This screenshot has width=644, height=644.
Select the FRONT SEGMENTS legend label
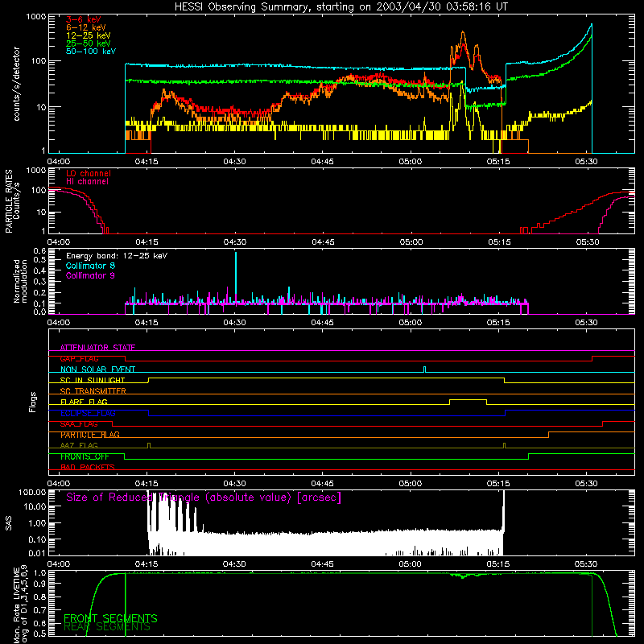pos(110,618)
